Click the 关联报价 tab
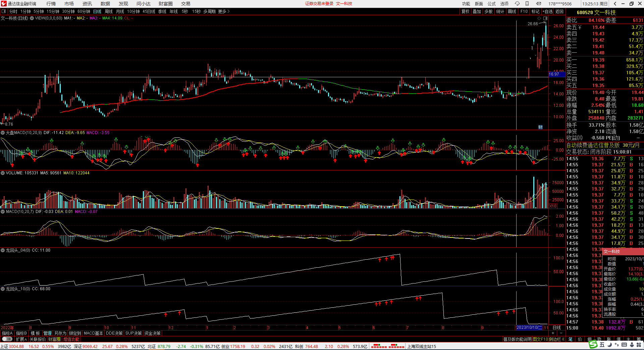This screenshot has height=350, width=644. coord(38,339)
